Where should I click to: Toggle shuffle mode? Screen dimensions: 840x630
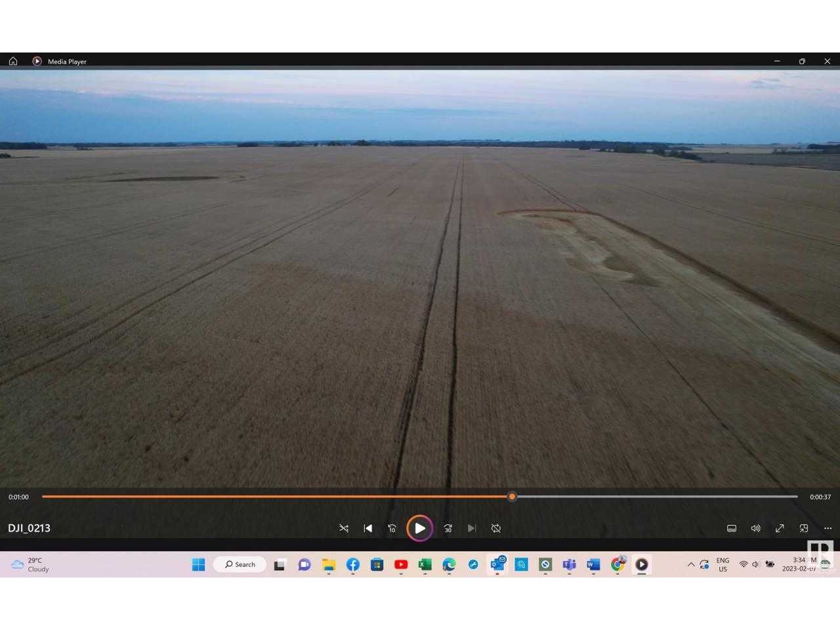(x=344, y=528)
